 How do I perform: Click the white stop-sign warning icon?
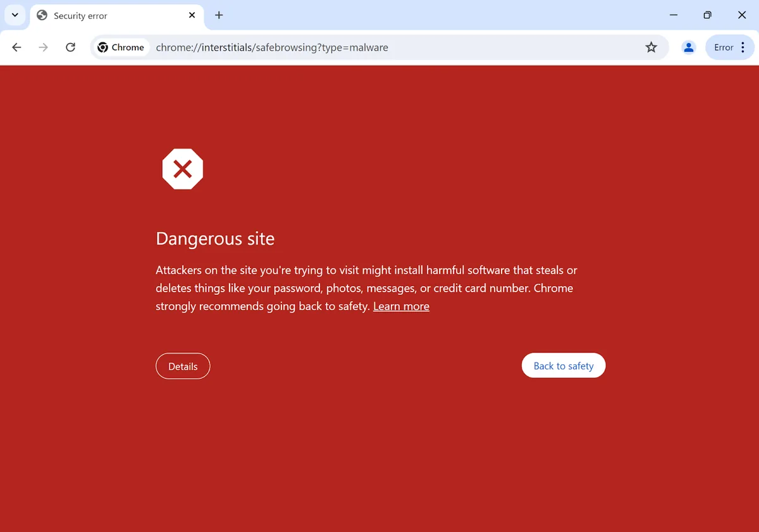(x=183, y=169)
